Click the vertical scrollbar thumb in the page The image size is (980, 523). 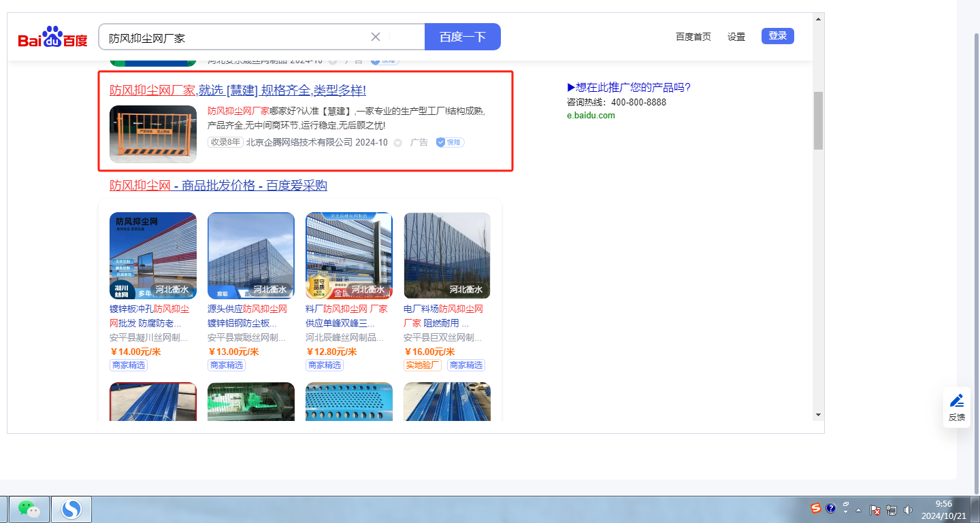(818, 120)
